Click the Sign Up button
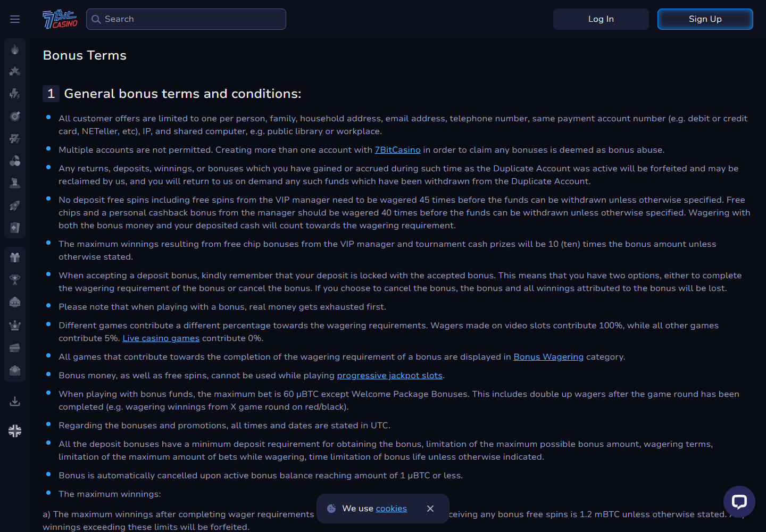766x532 pixels. [x=705, y=19]
